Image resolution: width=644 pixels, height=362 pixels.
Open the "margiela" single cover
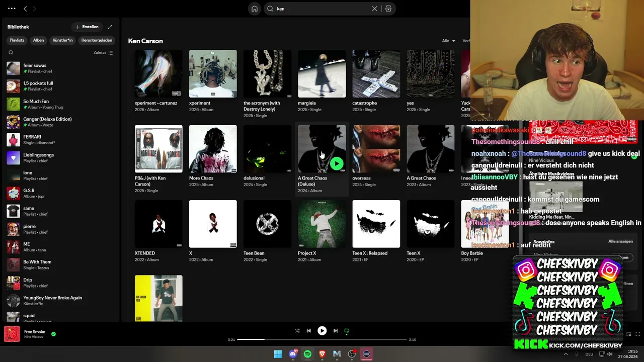coord(321,73)
